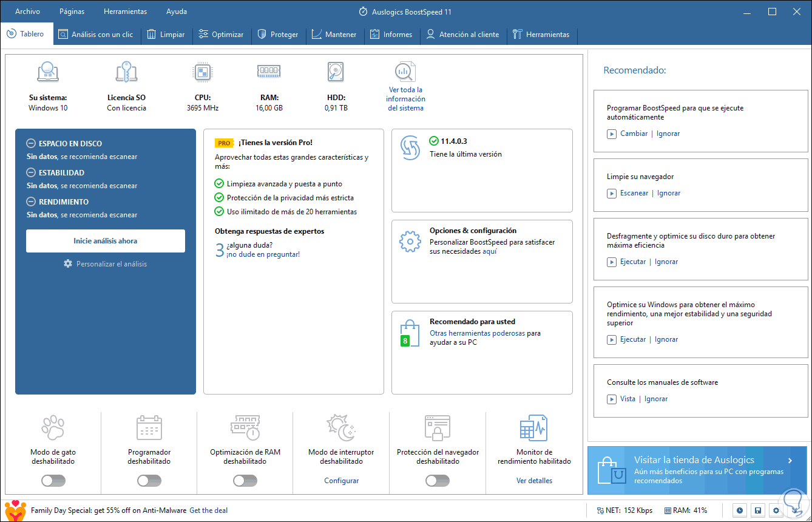Click the network icon beside NET in status bar
Screen dimensions: 812x522
point(600,510)
